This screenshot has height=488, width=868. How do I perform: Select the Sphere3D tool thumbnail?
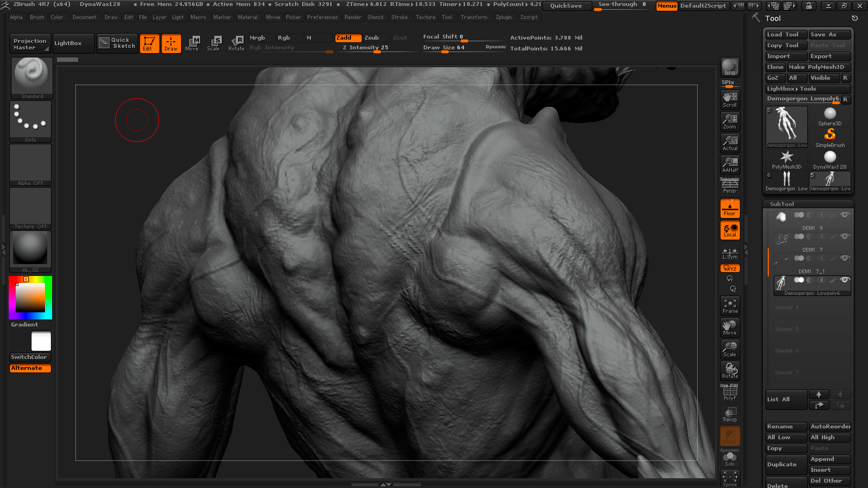click(x=830, y=116)
